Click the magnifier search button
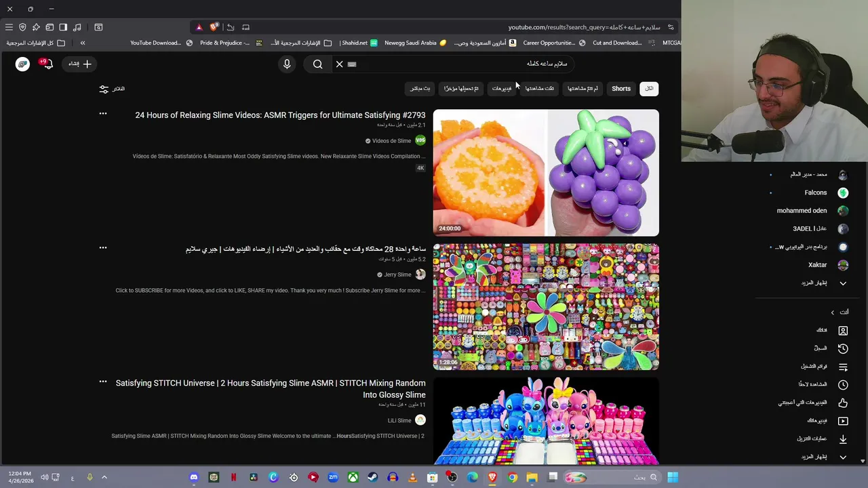Image resolution: width=868 pixels, height=488 pixels. coord(317,64)
